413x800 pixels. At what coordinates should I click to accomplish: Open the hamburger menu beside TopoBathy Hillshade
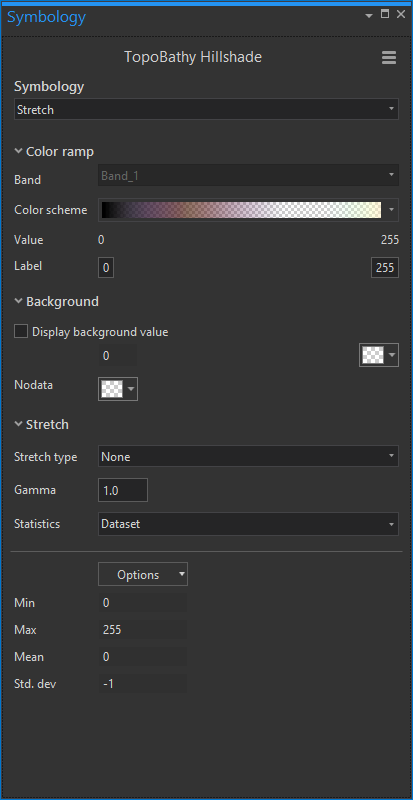coord(388,58)
